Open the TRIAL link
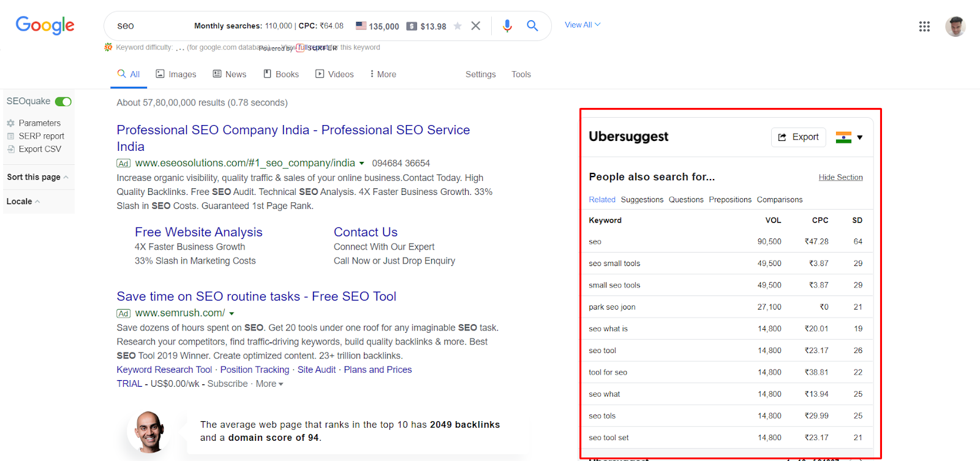980x461 pixels. tap(129, 384)
